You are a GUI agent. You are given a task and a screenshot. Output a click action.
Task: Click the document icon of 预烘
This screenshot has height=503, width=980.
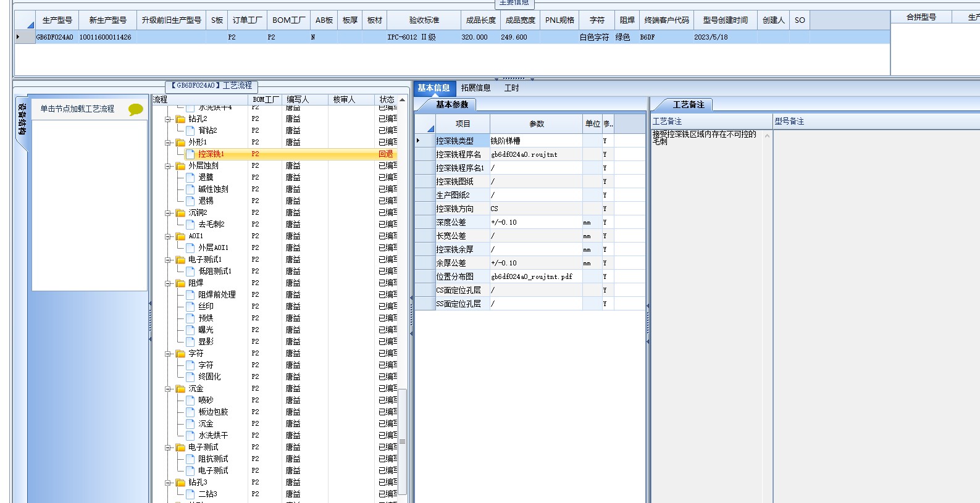190,318
